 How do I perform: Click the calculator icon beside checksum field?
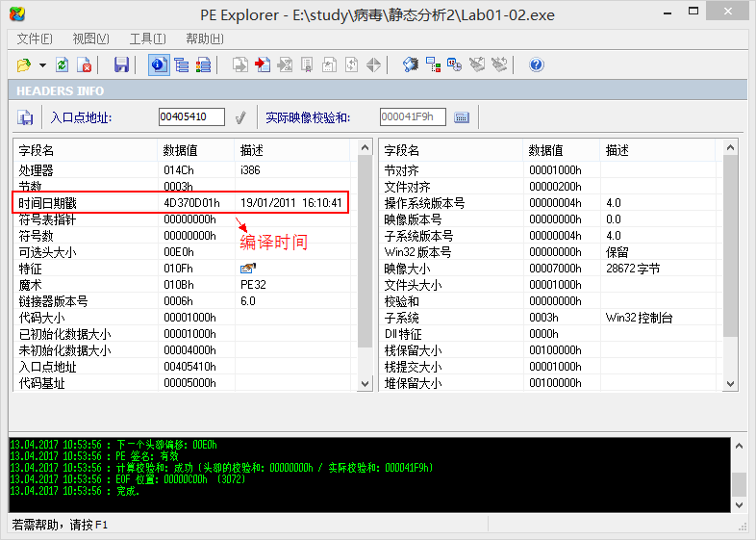click(x=462, y=117)
